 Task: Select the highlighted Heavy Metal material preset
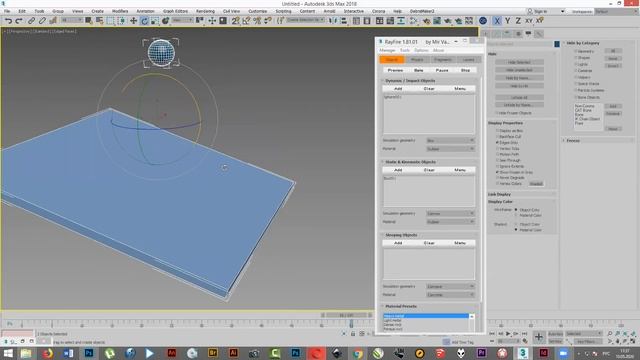(x=426, y=316)
